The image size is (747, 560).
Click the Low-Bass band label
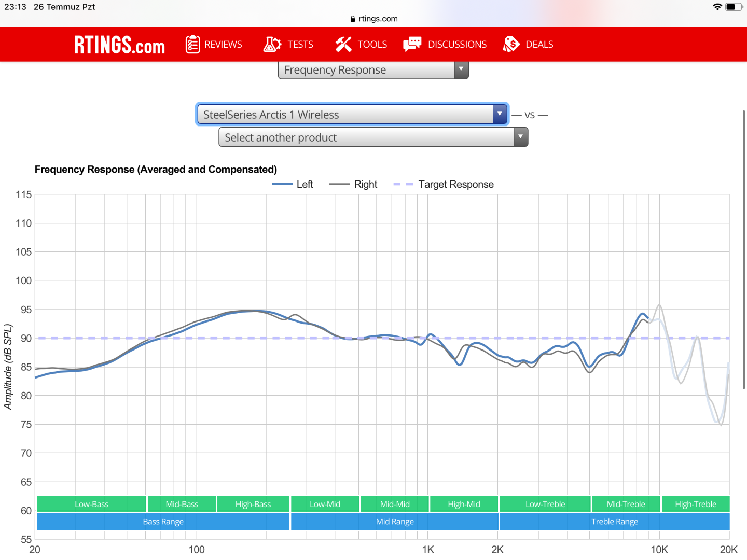coord(92,504)
